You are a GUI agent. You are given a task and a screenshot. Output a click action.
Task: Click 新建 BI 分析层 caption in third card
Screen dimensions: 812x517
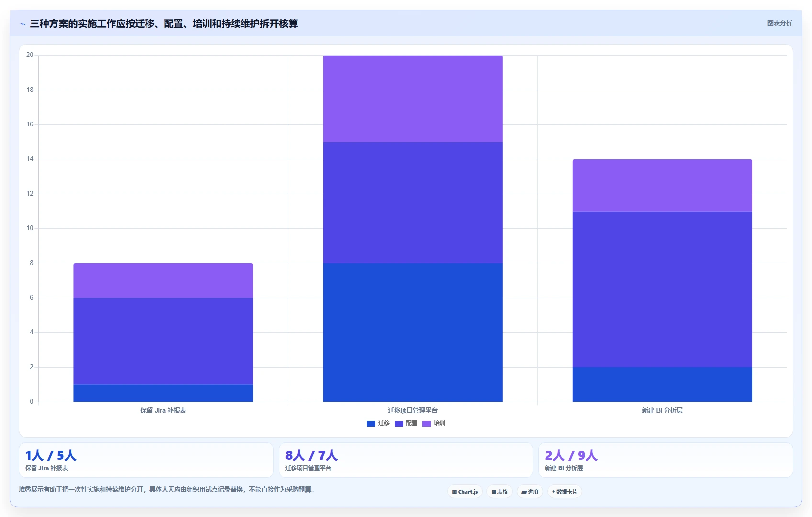pyautogui.click(x=564, y=468)
